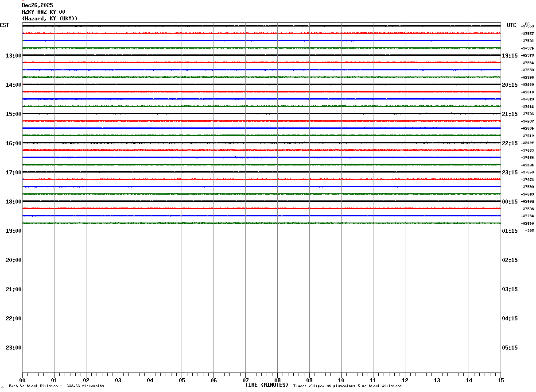Select the 19:00 CST row label

pyautogui.click(x=14, y=231)
